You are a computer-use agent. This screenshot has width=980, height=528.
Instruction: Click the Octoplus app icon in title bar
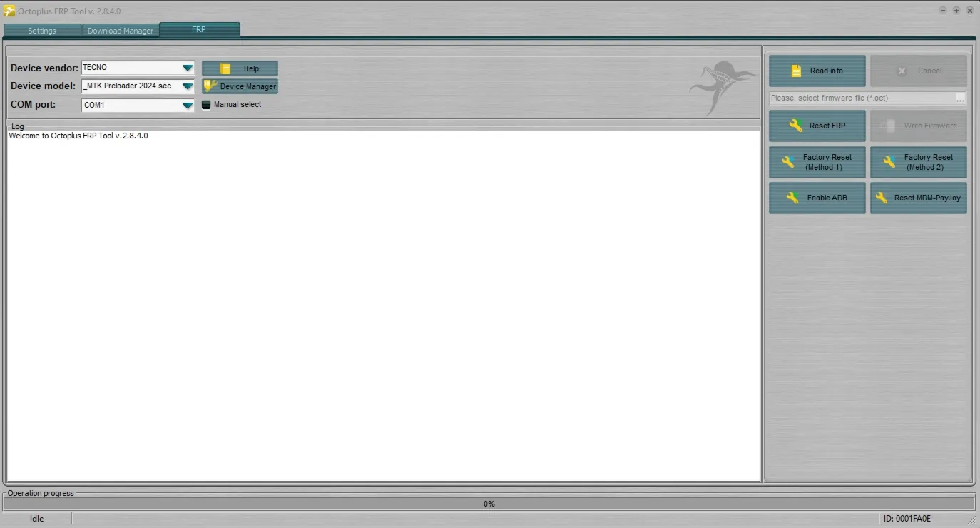[x=9, y=11]
